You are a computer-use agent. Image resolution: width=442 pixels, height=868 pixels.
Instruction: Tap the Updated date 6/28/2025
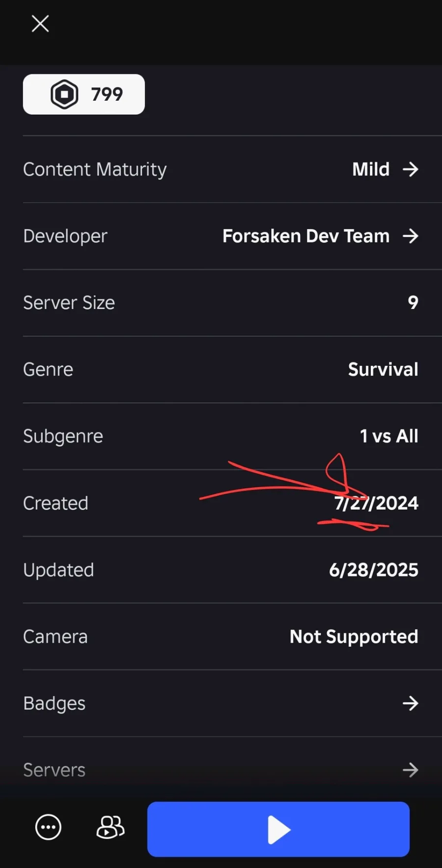pos(374,570)
